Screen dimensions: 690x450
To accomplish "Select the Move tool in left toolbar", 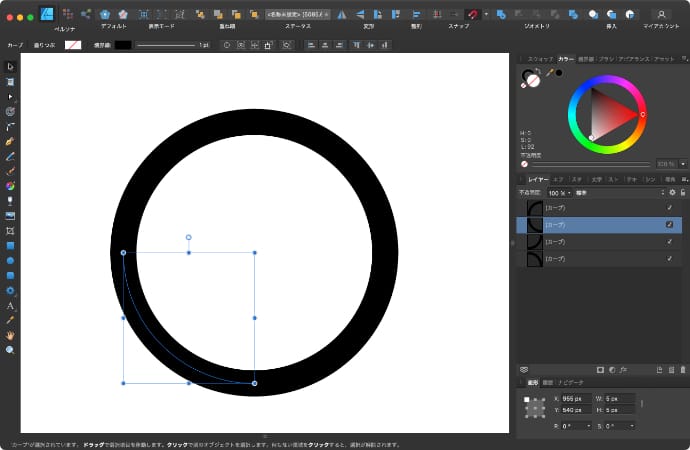I will point(10,67).
